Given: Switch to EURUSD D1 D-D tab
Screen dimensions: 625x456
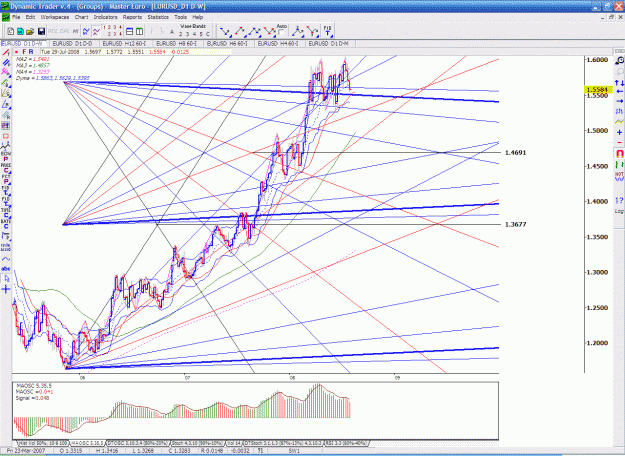Looking at the screenshot, I should coord(73,43).
